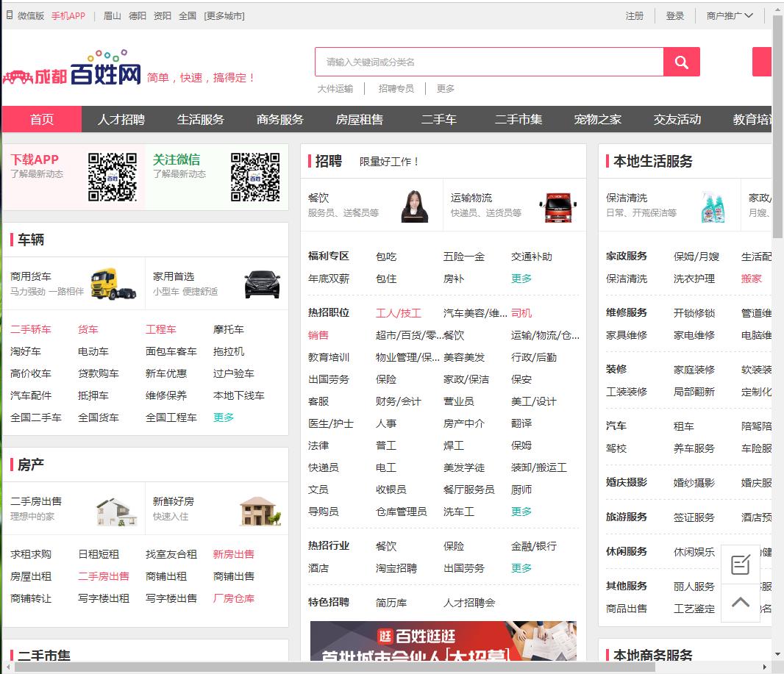This screenshot has height=674, width=784.
Task: Click the red delivery truck image in 运输物流
Action: click(x=558, y=207)
